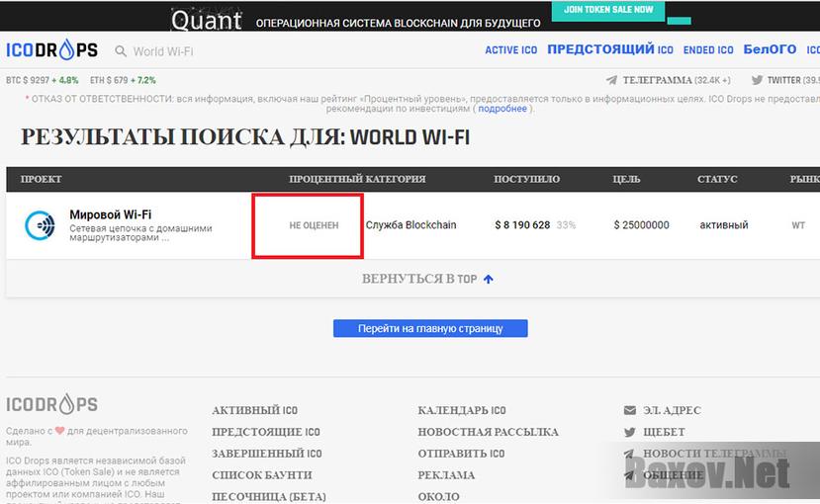Click the $ 8 190 628 raised value
The width and height of the screenshot is (820, 504).
coord(522,225)
